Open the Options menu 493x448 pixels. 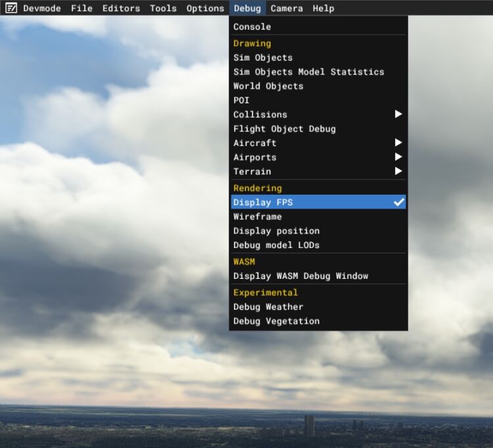click(x=205, y=9)
